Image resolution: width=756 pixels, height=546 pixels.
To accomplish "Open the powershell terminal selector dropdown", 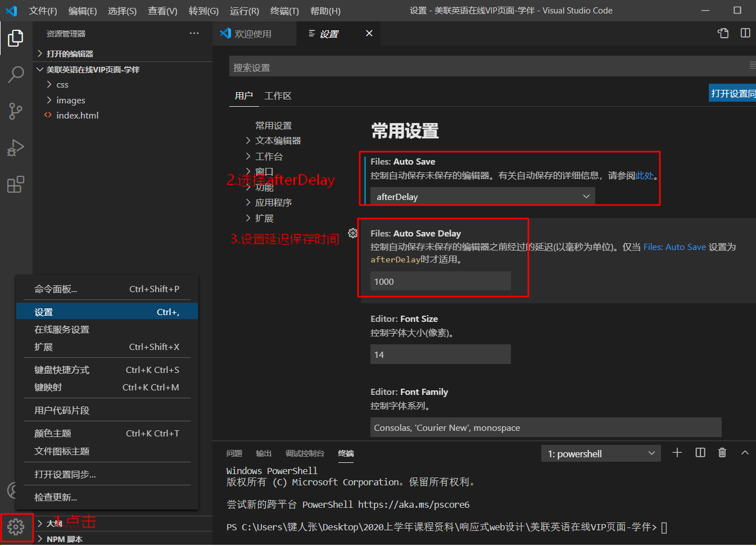I will pyautogui.click(x=600, y=453).
